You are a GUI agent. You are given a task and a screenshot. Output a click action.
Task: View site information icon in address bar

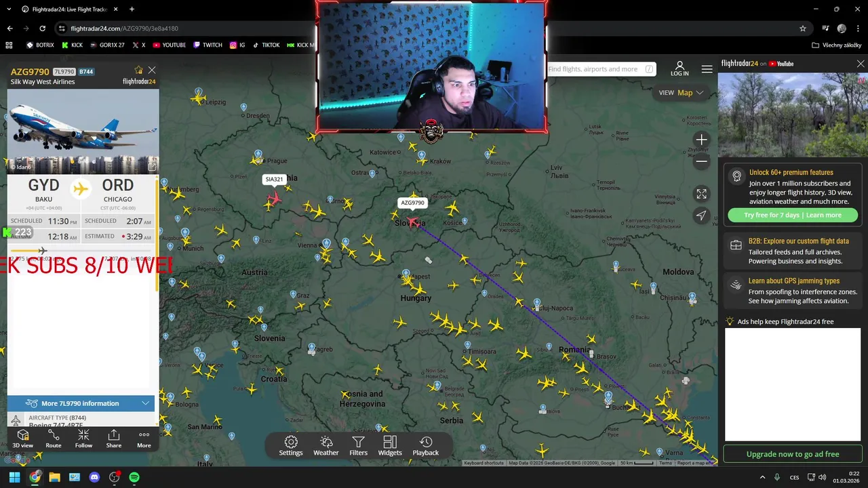click(x=62, y=28)
